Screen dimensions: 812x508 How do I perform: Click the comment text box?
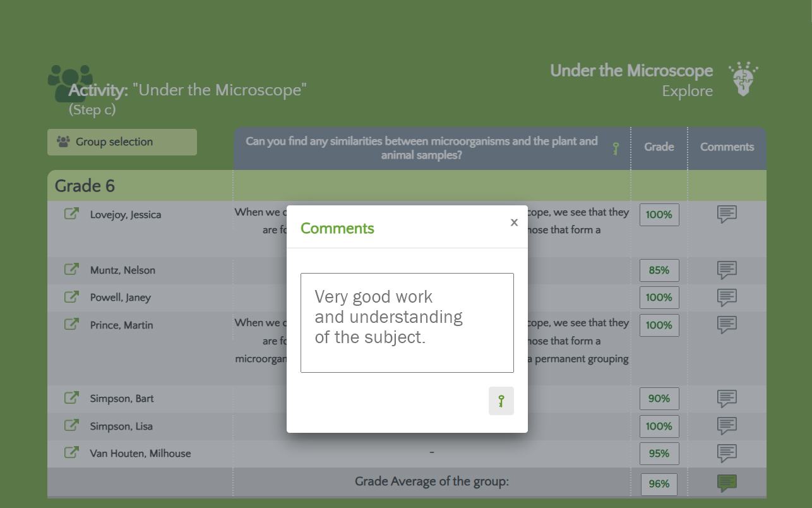(x=407, y=322)
